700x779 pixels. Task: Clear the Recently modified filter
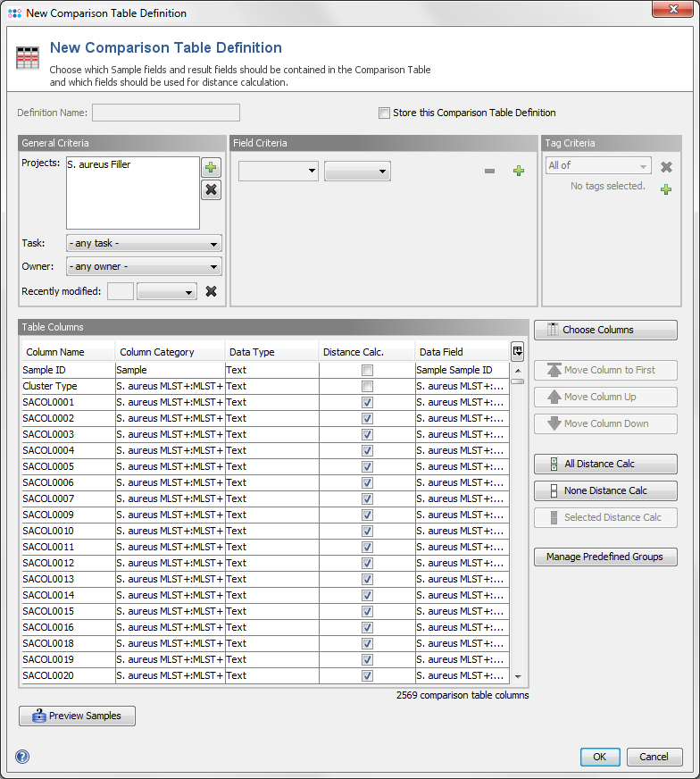(211, 291)
